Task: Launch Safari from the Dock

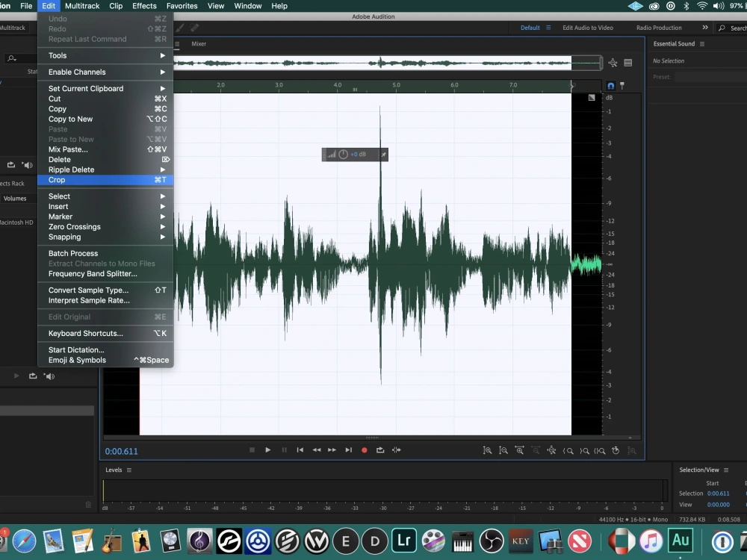Action: 25,541
